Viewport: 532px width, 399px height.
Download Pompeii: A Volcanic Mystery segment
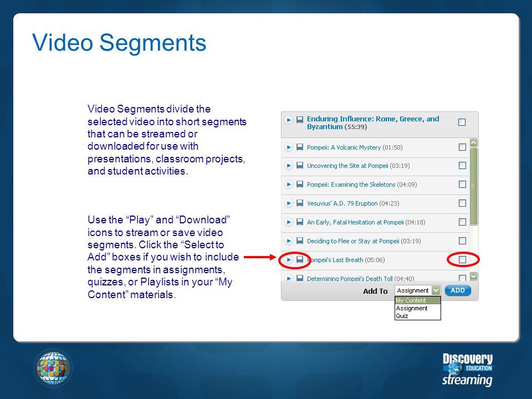[x=300, y=147]
